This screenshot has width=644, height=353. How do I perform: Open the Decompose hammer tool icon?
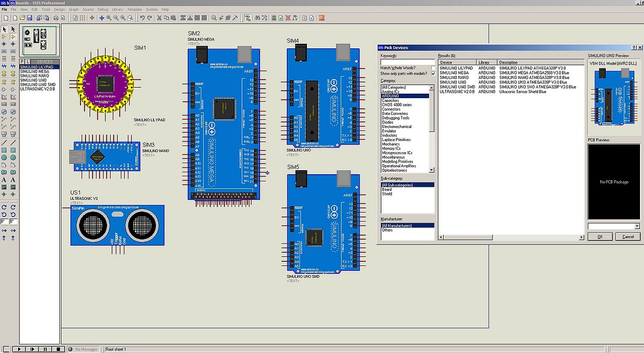(235, 18)
